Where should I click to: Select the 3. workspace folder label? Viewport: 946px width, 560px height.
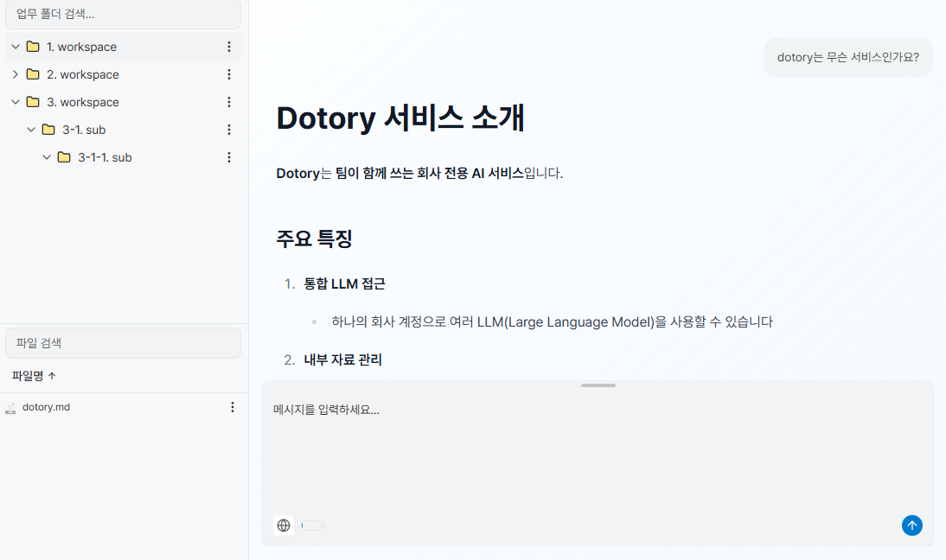(x=83, y=102)
